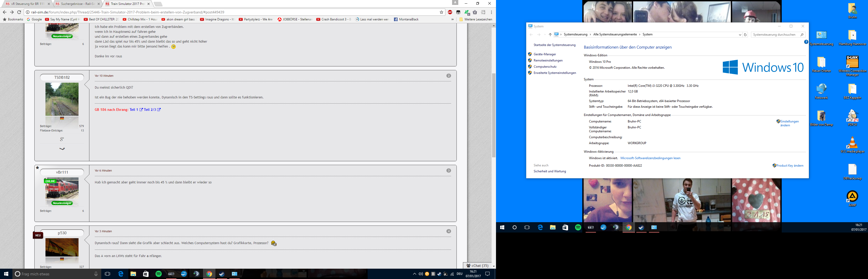Open Steam from the main taskbar
Viewport: 868px width, 279px height.
222,274
